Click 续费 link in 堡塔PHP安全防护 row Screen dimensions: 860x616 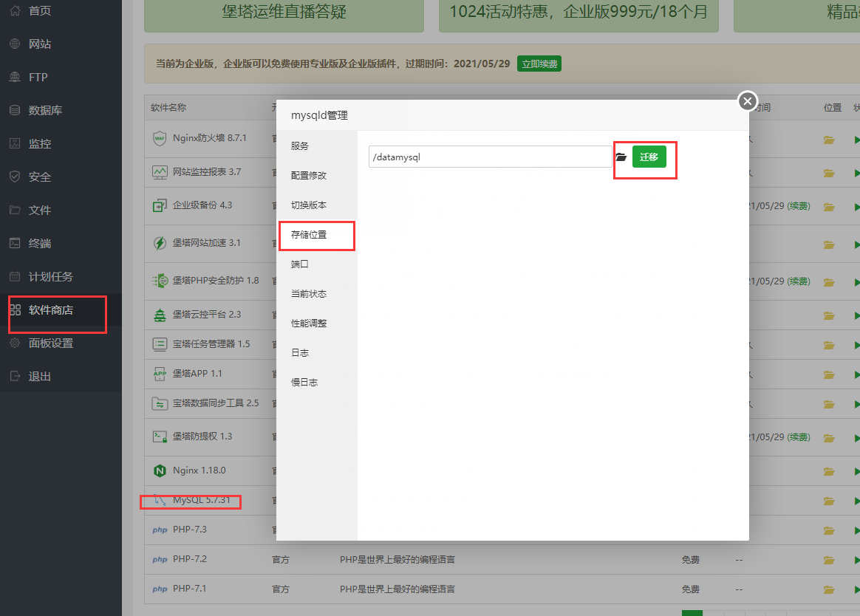(799, 281)
